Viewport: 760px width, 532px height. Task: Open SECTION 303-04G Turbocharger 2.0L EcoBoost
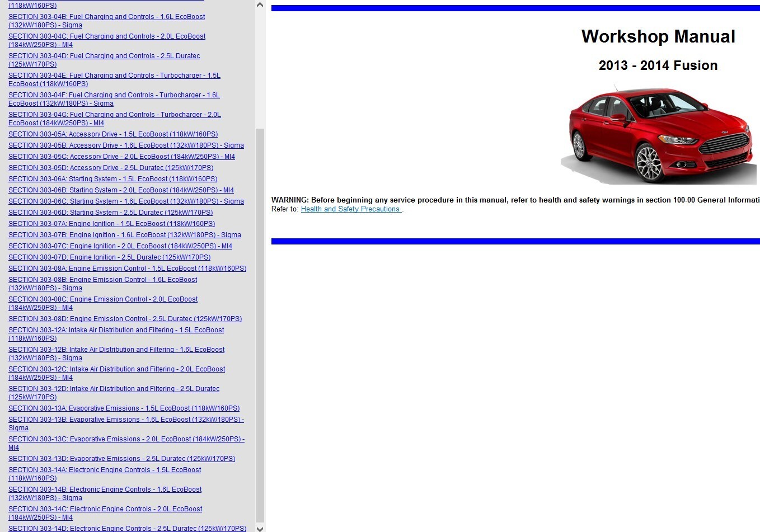coord(115,119)
